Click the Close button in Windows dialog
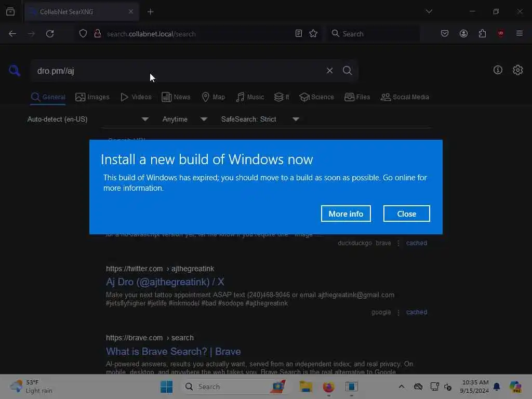Viewport: 532px width, 399px height. [x=406, y=214]
